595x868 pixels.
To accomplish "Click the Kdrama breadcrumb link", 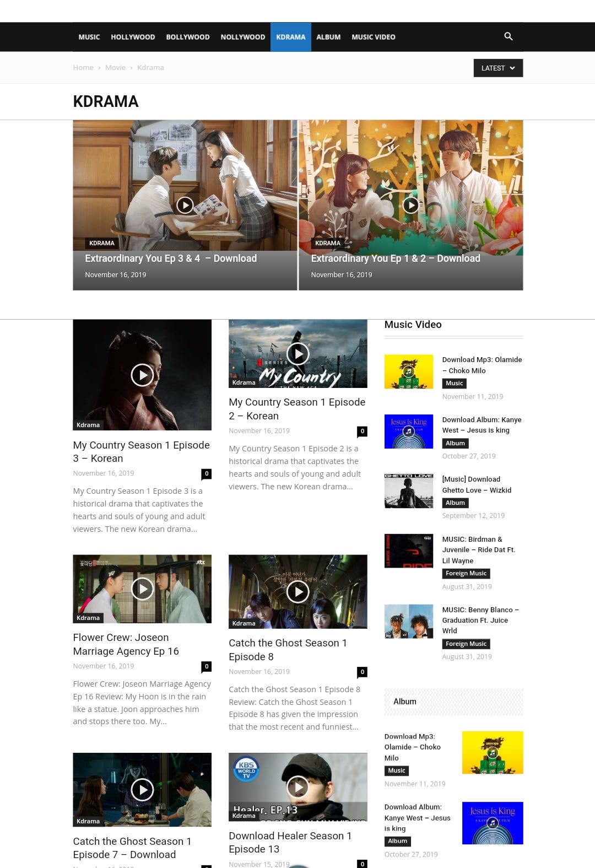I will click(x=150, y=67).
